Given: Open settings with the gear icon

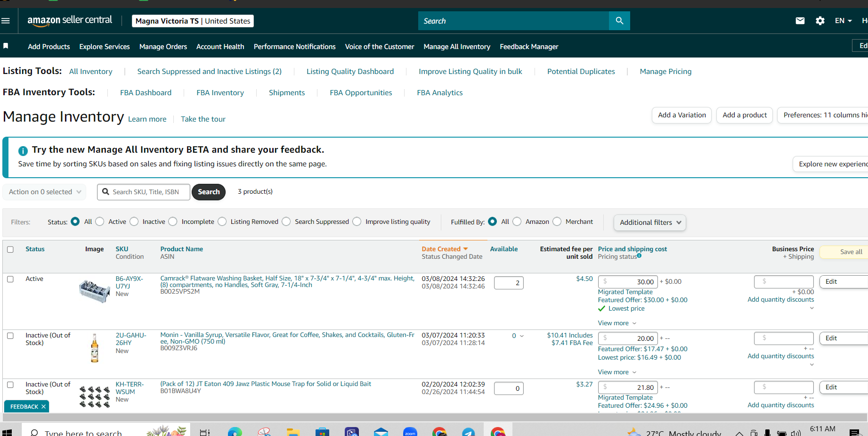Looking at the screenshot, I should coord(820,21).
